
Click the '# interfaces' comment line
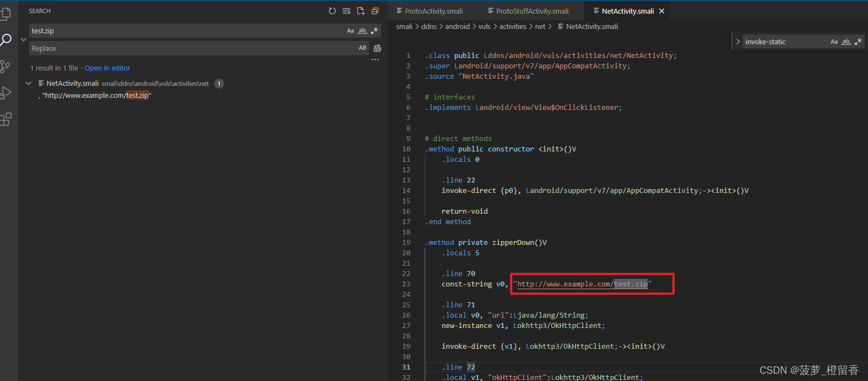click(x=450, y=97)
